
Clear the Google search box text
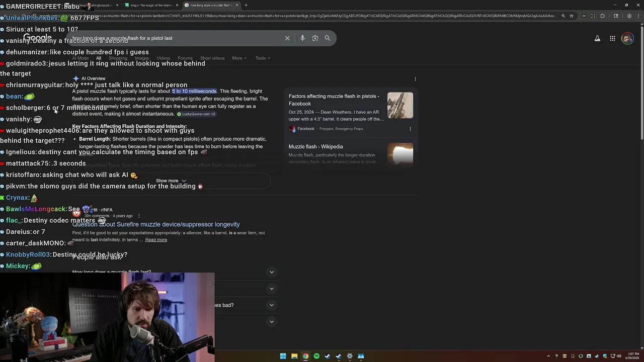(287, 38)
